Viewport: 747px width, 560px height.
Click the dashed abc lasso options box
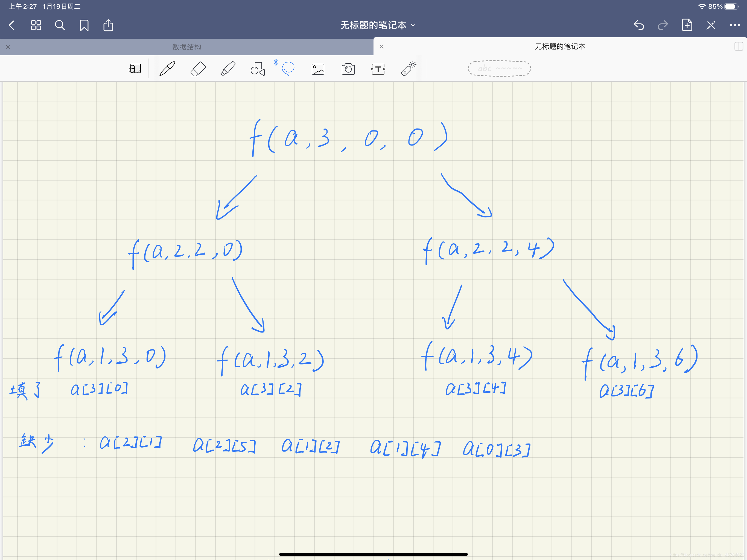pyautogui.click(x=499, y=69)
